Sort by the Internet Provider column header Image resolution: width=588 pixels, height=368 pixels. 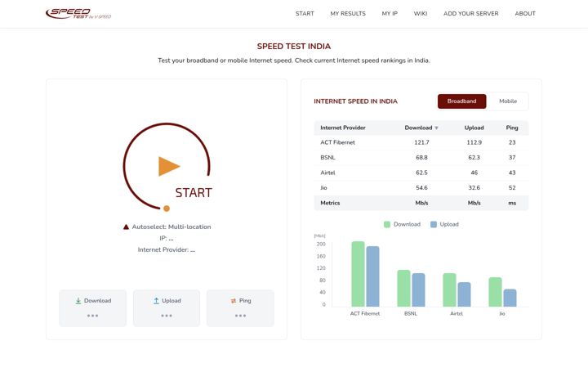pyautogui.click(x=343, y=128)
